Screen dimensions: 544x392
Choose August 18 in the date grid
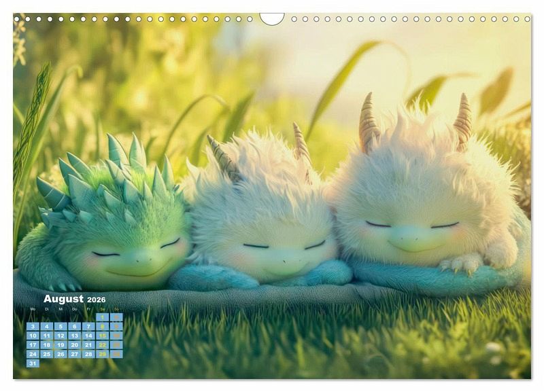point(46,345)
